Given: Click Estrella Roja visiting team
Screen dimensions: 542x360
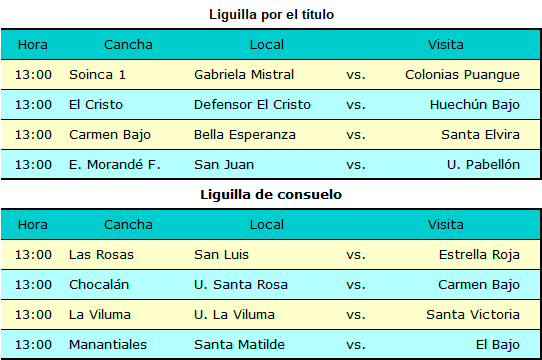Looking at the screenshot, I should [x=479, y=255].
